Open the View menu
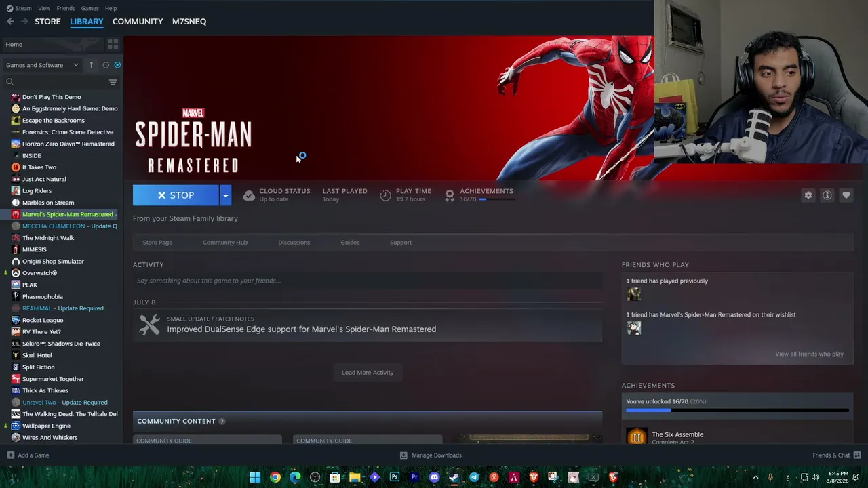 tap(44, 8)
